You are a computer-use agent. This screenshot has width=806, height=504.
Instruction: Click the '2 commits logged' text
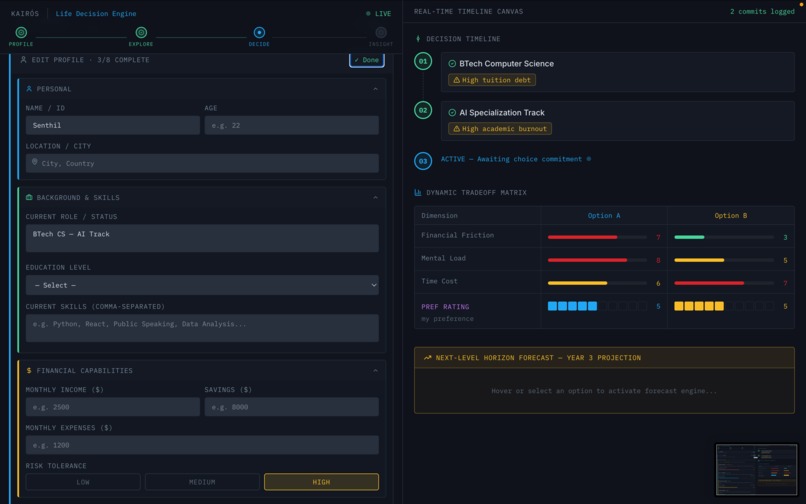pyautogui.click(x=762, y=11)
